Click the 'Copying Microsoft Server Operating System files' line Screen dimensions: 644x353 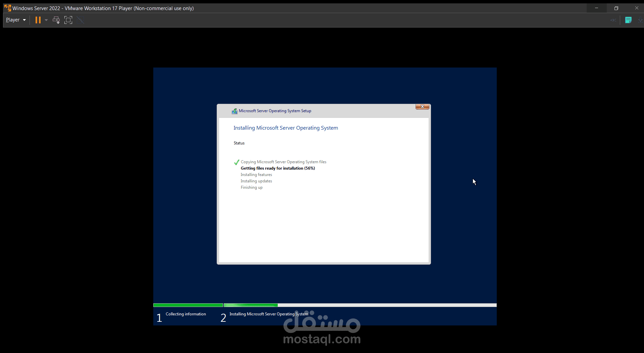[x=283, y=162]
